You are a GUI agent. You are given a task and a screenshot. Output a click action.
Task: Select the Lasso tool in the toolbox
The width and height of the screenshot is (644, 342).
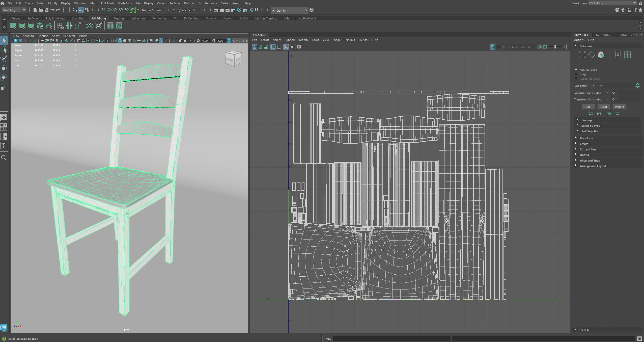pyautogui.click(x=4, y=49)
